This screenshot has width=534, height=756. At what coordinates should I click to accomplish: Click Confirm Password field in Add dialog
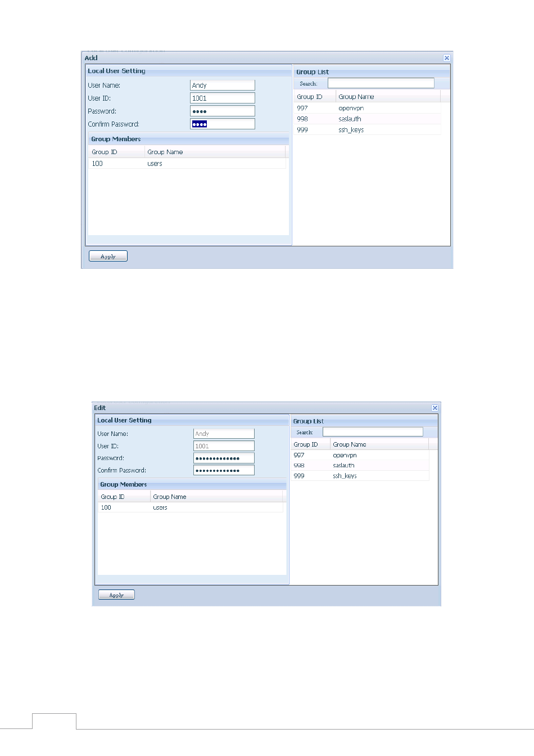coord(223,124)
